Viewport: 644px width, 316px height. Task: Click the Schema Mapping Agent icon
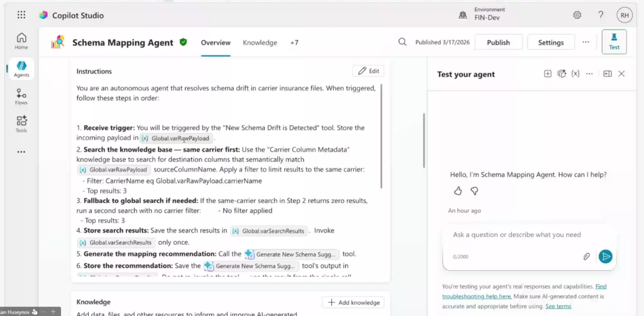coord(58,42)
